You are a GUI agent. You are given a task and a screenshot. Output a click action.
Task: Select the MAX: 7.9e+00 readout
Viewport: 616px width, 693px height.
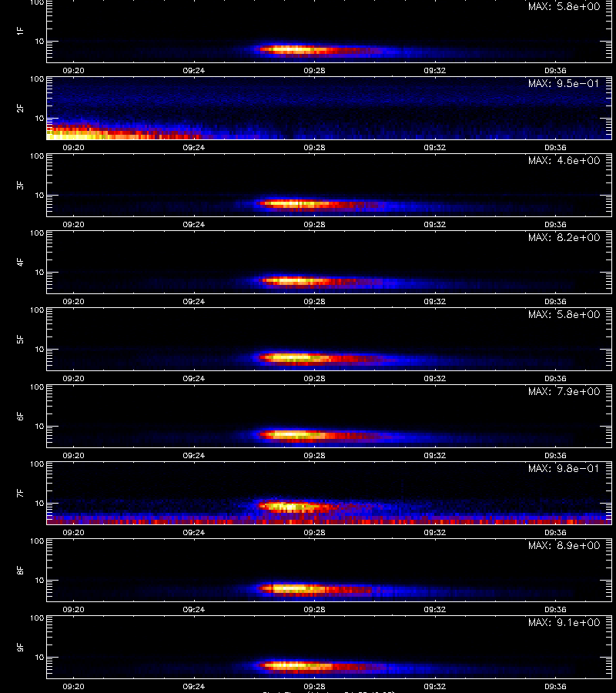coord(564,392)
